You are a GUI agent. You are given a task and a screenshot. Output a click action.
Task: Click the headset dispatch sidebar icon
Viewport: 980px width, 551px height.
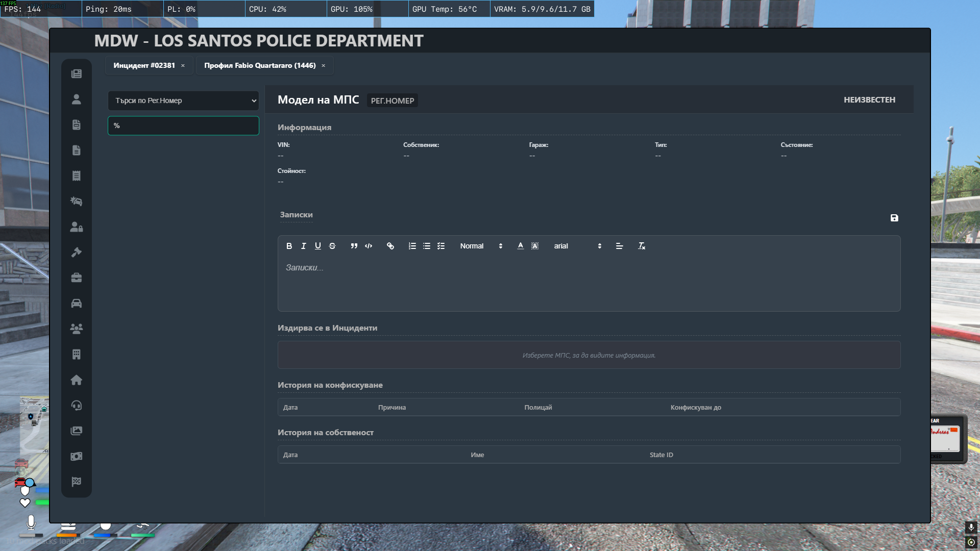(77, 406)
